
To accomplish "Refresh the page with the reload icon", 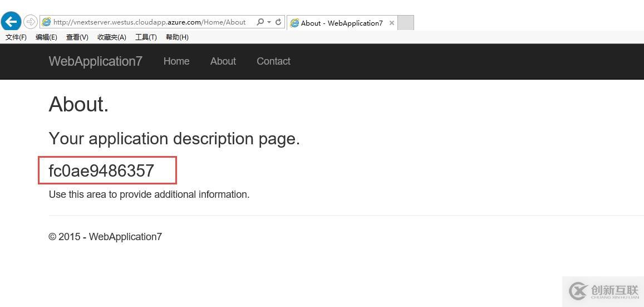I will pyautogui.click(x=278, y=22).
